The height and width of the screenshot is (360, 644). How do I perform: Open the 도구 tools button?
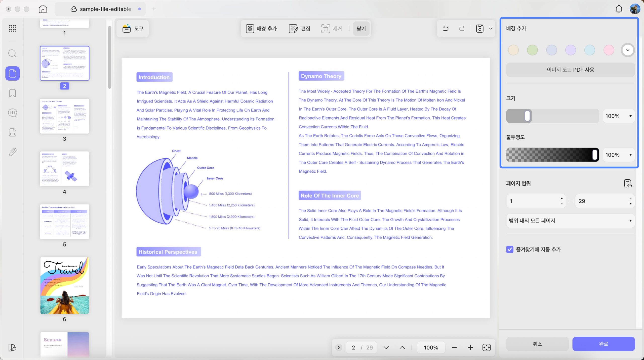(133, 29)
